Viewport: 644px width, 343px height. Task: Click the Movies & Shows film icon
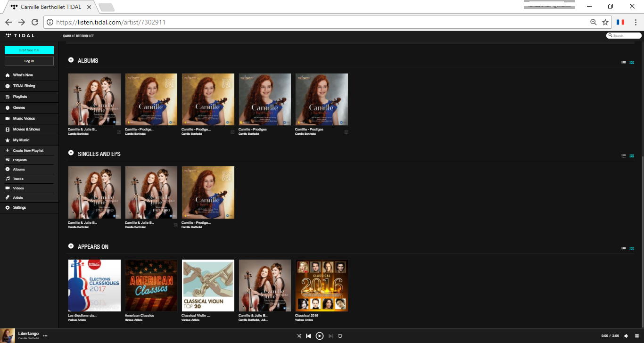[8, 129]
